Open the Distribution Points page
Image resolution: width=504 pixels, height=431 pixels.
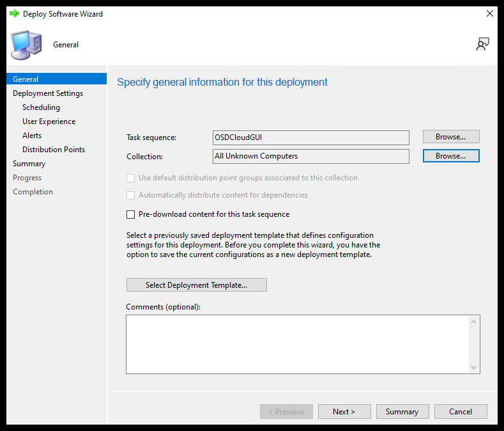pyautogui.click(x=54, y=150)
